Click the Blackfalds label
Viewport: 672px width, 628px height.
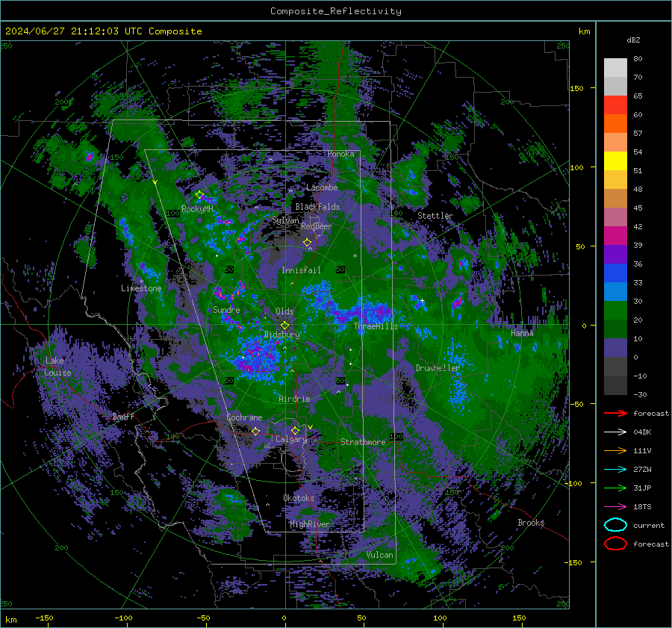pyautogui.click(x=317, y=207)
